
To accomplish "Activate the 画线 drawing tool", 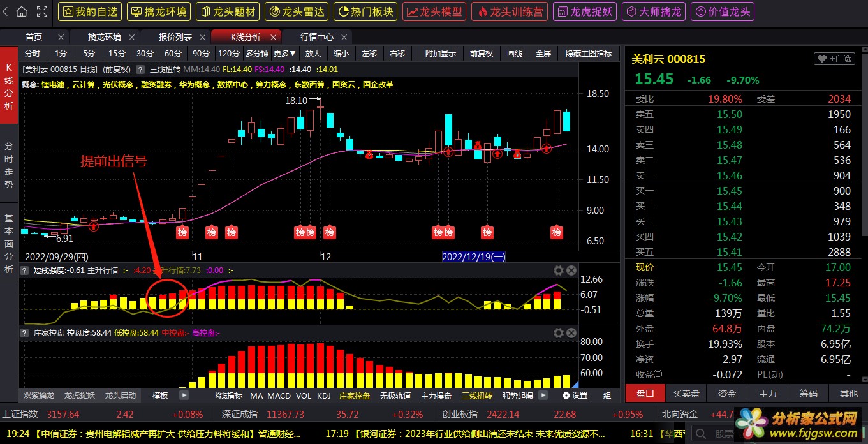I will (x=515, y=54).
